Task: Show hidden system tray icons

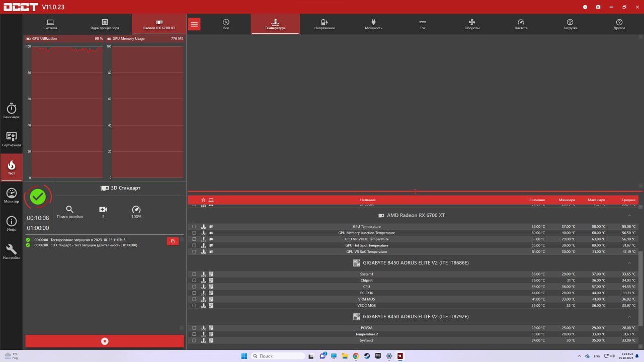Action: pos(579,356)
